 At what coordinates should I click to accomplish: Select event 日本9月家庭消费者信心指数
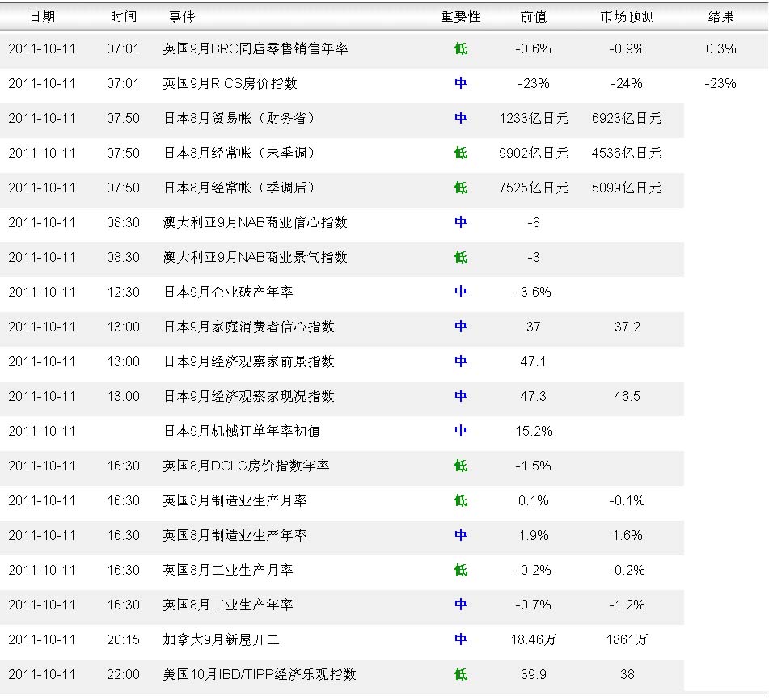(x=248, y=327)
